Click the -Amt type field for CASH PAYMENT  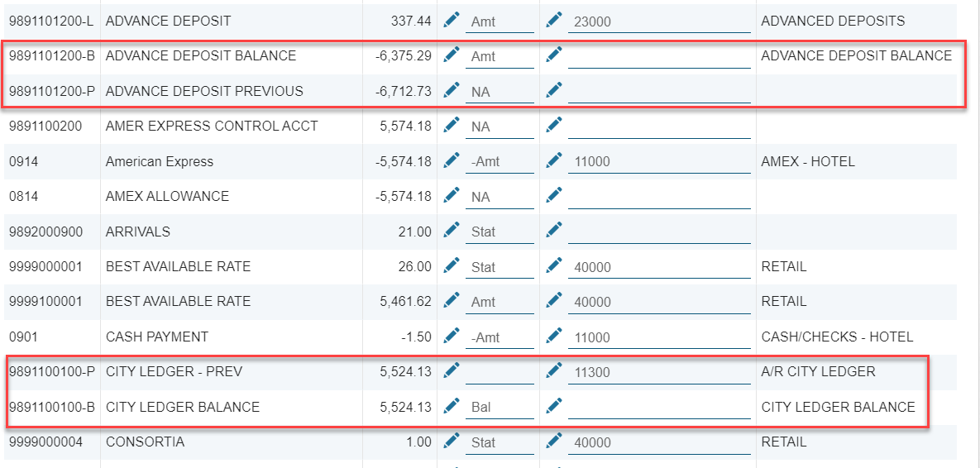pyautogui.click(x=500, y=337)
